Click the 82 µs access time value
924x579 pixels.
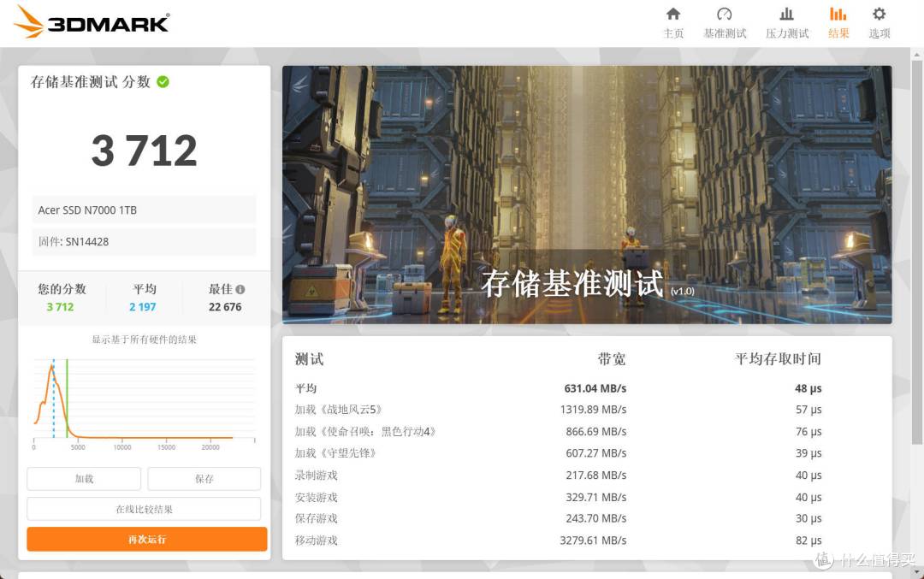tap(808, 541)
